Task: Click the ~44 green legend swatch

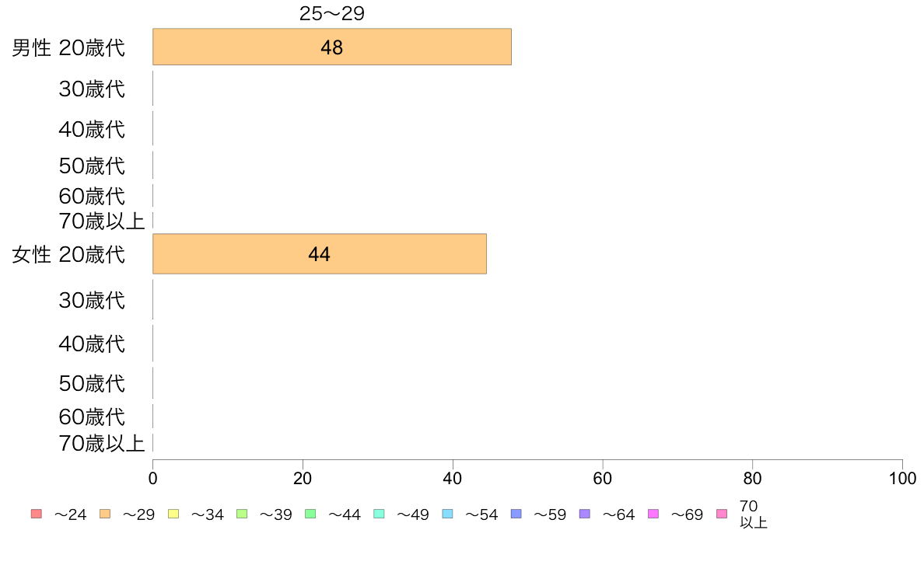Action: click(310, 514)
